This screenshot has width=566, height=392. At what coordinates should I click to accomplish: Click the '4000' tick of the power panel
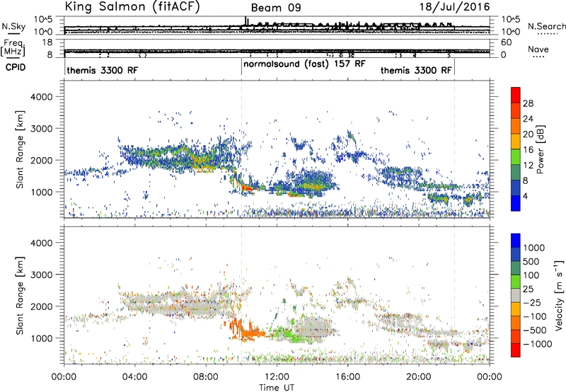click(42, 97)
